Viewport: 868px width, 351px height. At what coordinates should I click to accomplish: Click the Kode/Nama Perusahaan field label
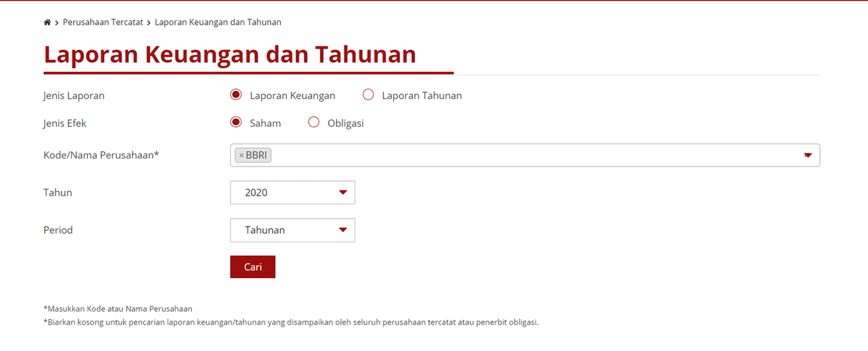[101, 155]
